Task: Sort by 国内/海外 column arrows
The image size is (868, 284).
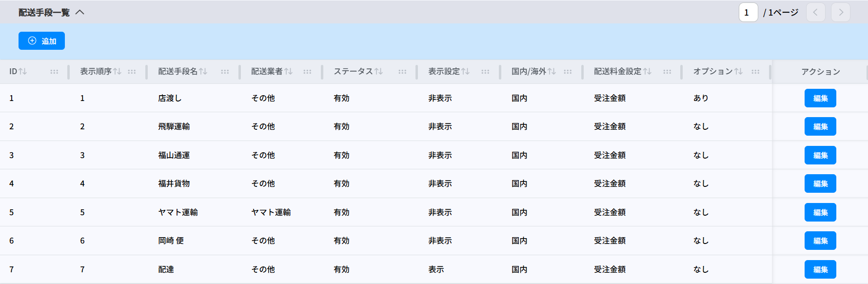Action: (x=552, y=72)
